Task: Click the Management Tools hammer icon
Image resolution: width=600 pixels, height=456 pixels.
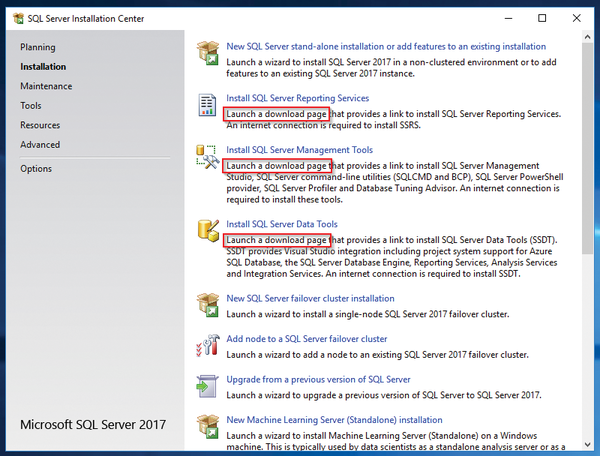Action: [x=207, y=157]
